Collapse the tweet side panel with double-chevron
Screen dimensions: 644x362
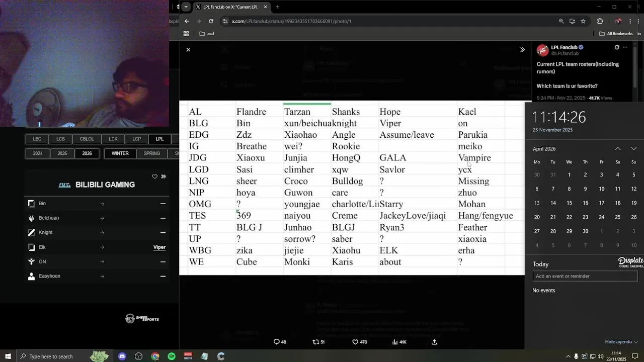click(522, 50)
